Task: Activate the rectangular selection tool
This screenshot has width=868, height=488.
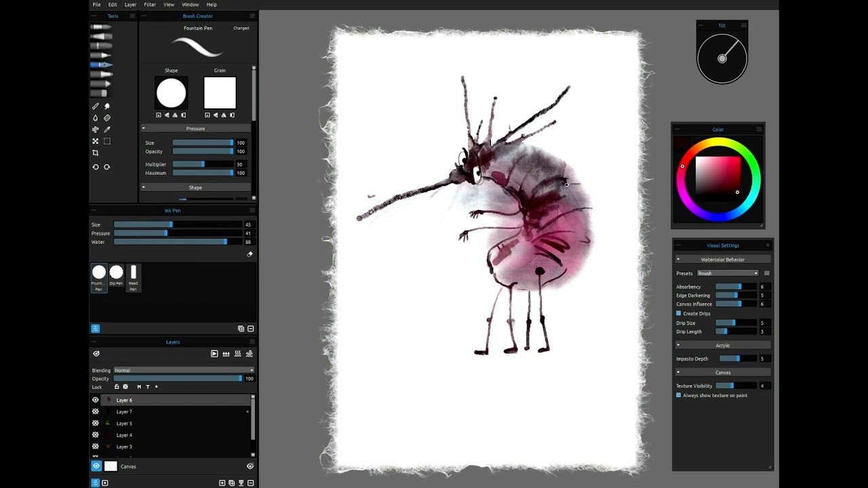Action: click(x=107, y=141)
